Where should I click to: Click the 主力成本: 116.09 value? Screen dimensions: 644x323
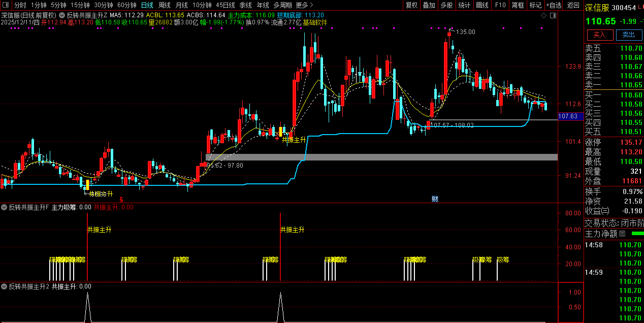pos(251,15)
